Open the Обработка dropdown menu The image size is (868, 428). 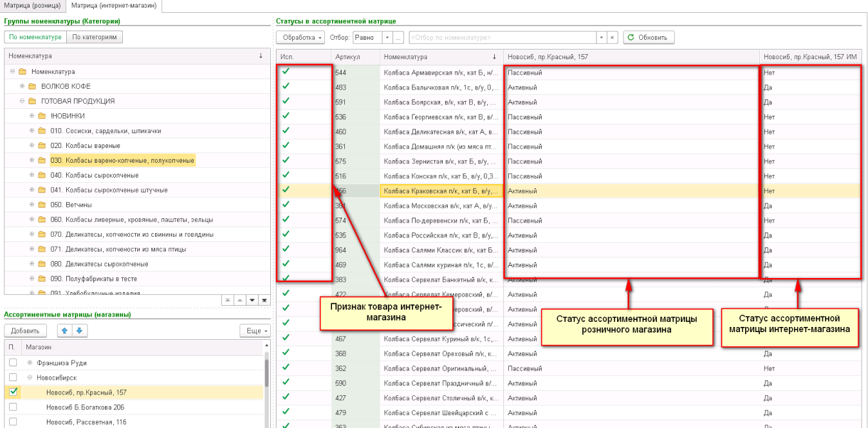coord(300,37)
